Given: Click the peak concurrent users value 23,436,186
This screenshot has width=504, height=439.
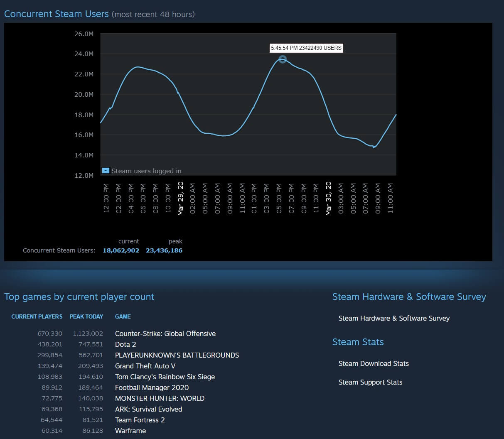Looking at the screenshot, I should (x=164, y=250).
